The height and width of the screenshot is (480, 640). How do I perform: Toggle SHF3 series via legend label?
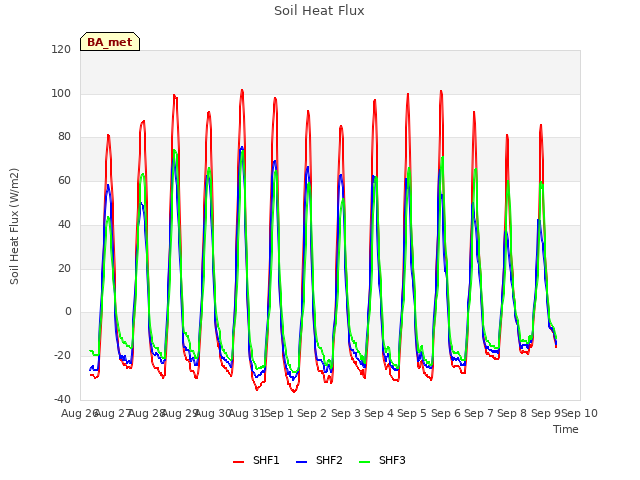[x=392, y=460]
